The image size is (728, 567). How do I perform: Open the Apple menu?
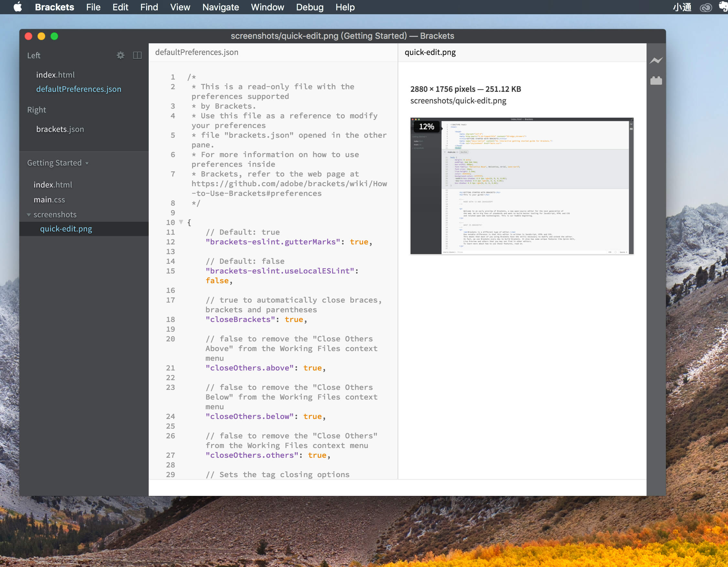coord(18,7)
